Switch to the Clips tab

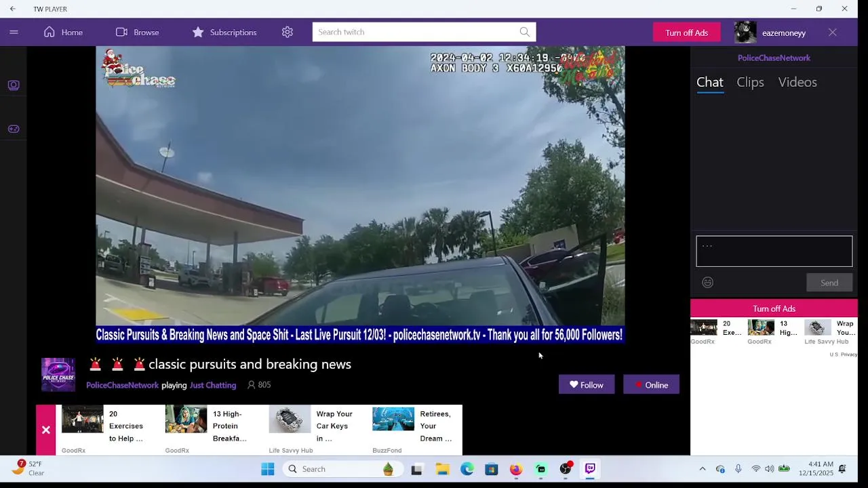coord(750,82)
